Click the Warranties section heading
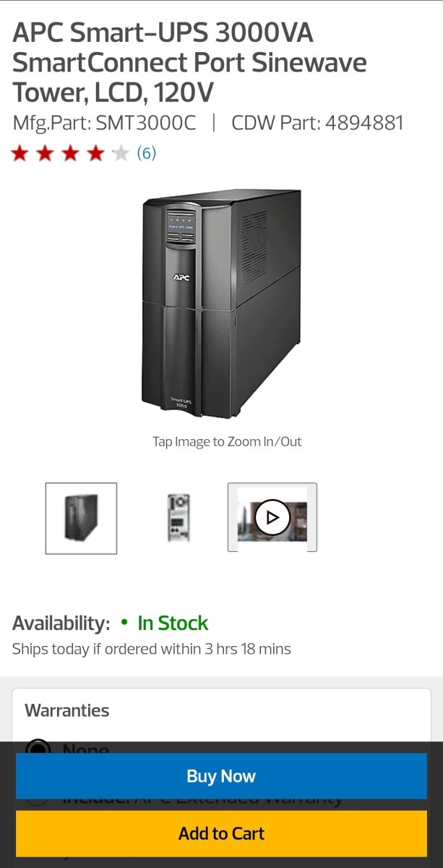 pos(67,710)
